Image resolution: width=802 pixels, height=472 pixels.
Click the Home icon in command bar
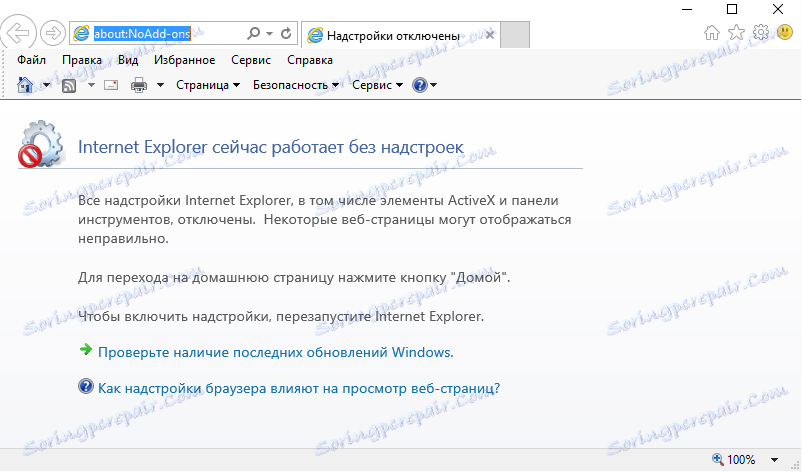click(25, 85)
